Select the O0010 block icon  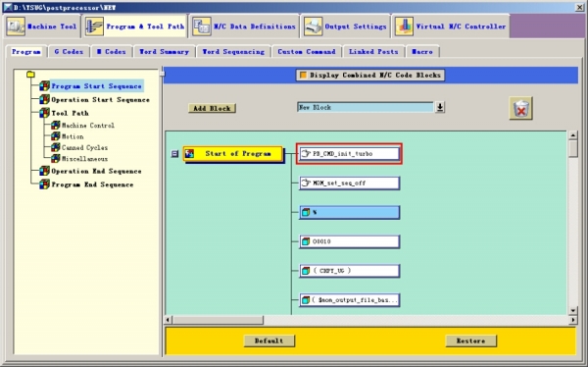306,241
